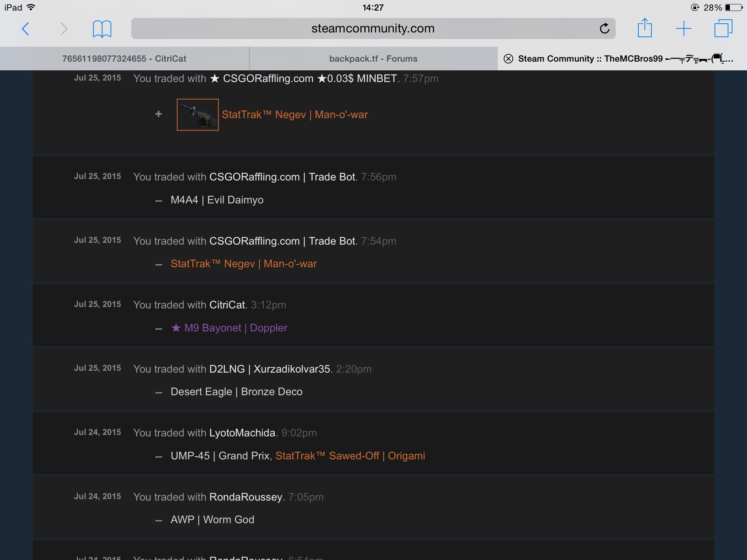Open the AWP Worm God item
This screenshot has height=560, width=747.
(x=212, y=520)
